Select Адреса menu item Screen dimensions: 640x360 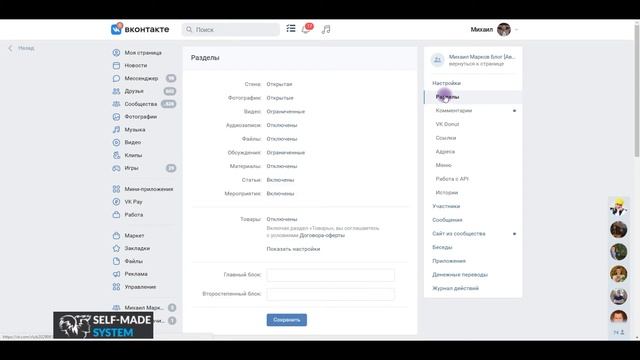click(445, 151)
